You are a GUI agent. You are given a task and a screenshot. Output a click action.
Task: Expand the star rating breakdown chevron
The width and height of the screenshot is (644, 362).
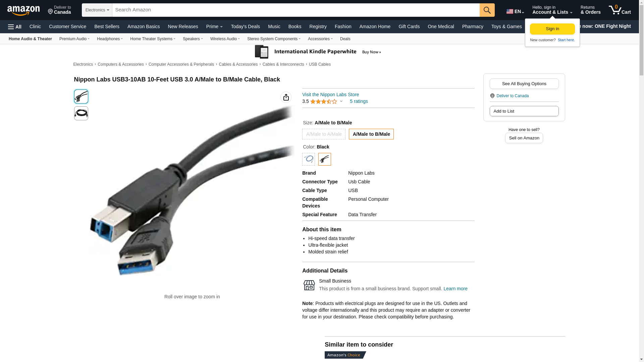click(x=341, y=101)
